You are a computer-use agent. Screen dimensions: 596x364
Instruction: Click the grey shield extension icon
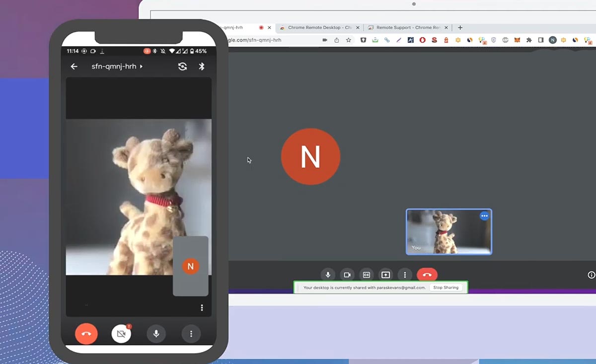click(x=494, y=40)
